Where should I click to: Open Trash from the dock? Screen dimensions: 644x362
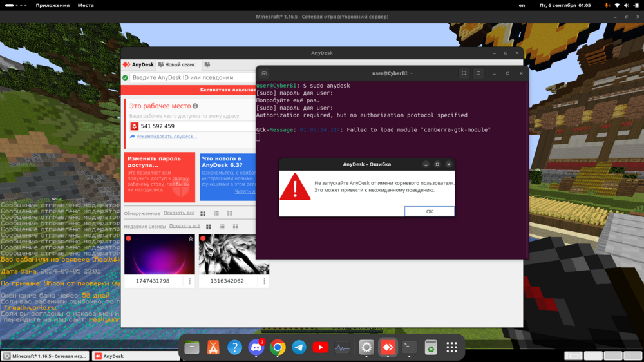coord(430,348)
